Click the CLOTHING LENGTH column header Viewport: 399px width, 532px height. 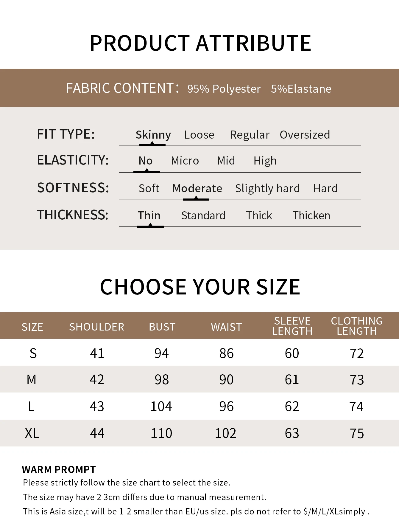[357, 326]
